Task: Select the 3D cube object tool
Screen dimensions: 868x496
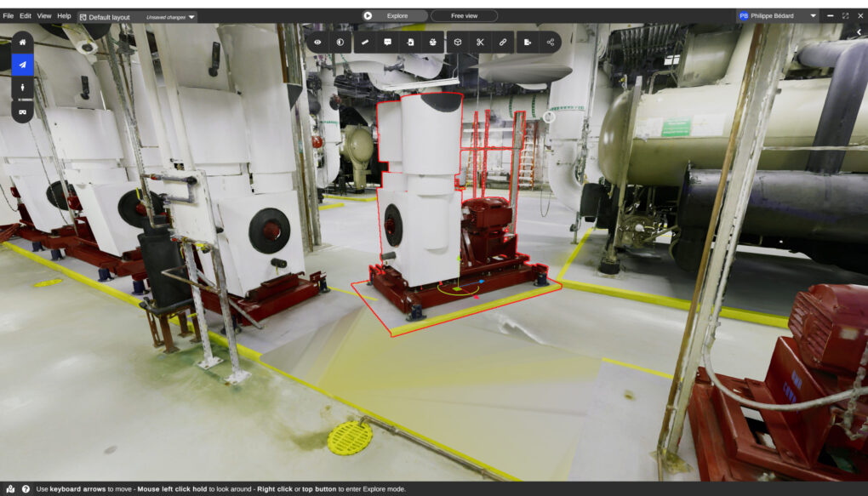Action: click(x=457, y=42)
